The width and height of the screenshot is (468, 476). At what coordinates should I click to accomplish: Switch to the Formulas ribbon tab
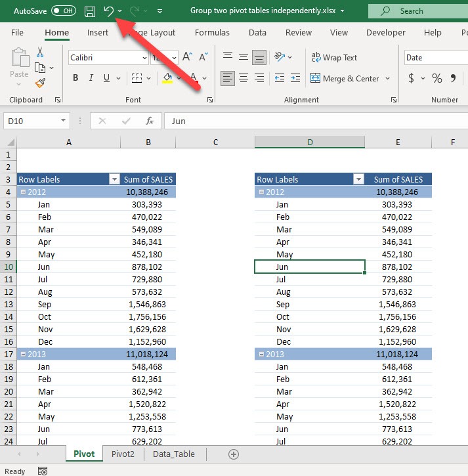coord(212,32)
